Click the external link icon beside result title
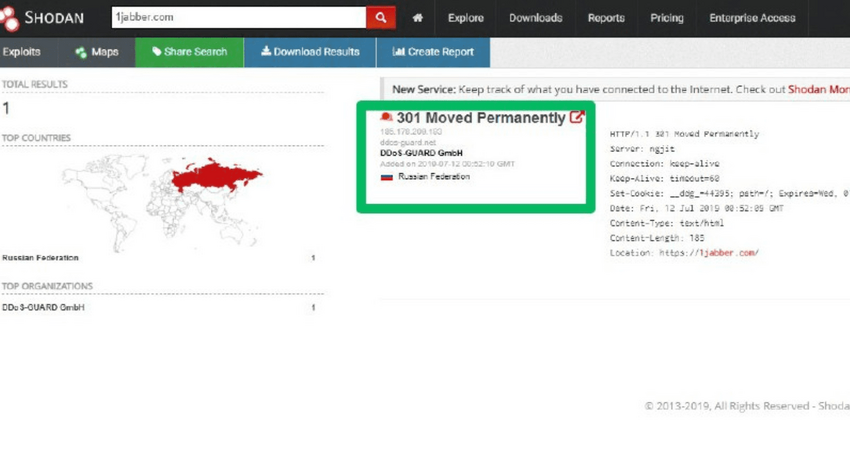850x450 pixels. coord(577,117)
